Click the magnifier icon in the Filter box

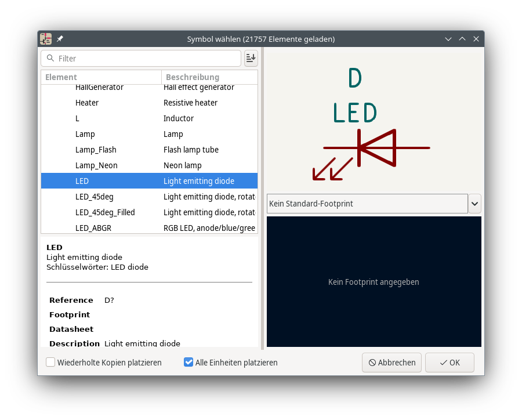click(x=52, y=58)
